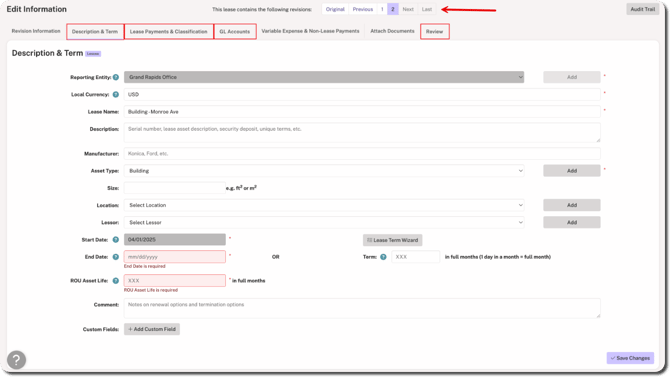Expand the Select Location dropdown
The width and height of the screenshot is (670, 377).
click(324, 205)
